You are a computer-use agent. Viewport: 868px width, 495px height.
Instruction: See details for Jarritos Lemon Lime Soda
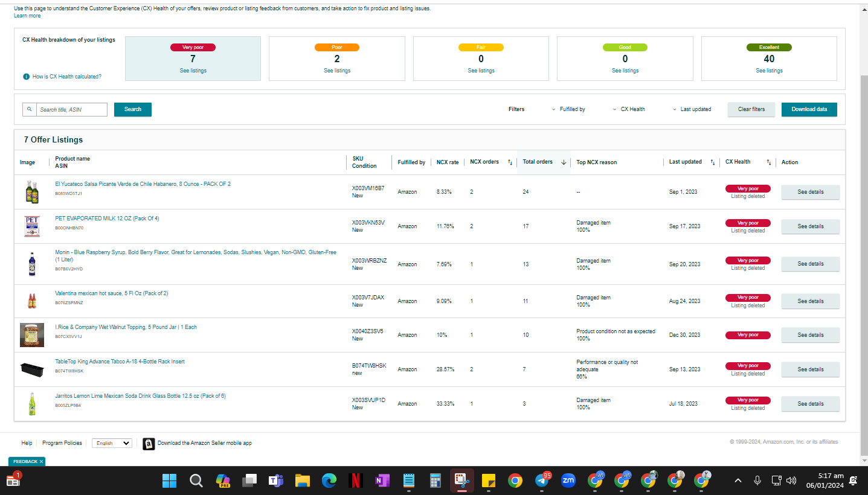tap(811, 404)
